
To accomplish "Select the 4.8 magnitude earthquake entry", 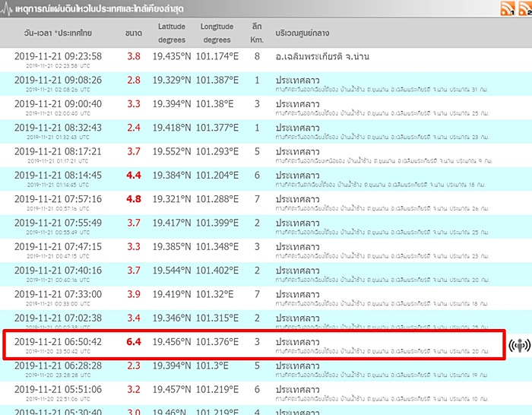I will pyautogui.click(x=134, y=199).
